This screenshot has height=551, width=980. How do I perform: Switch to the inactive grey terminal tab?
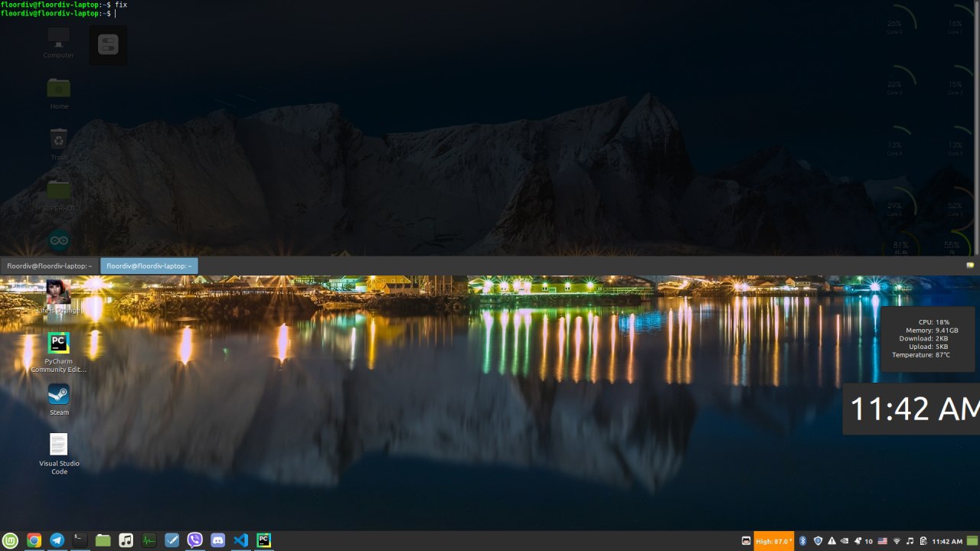click(x=49, y=266)
